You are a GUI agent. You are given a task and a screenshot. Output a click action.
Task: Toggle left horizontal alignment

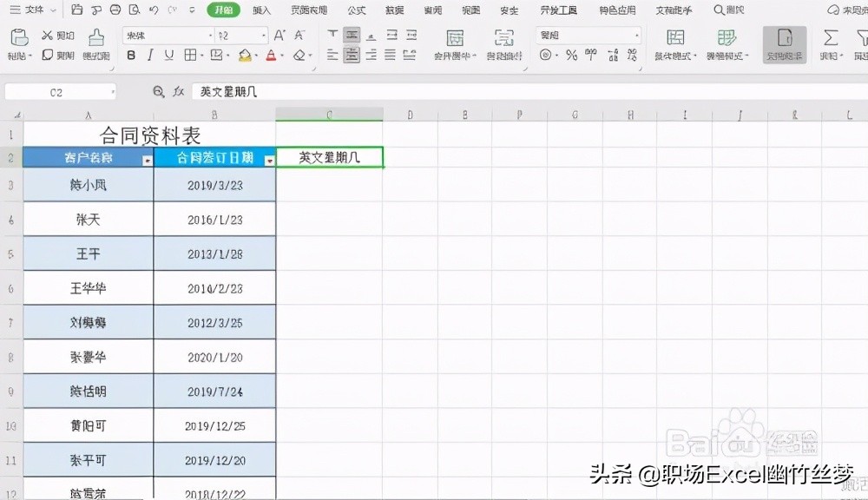pyautogui.click(x=332, y=55)
